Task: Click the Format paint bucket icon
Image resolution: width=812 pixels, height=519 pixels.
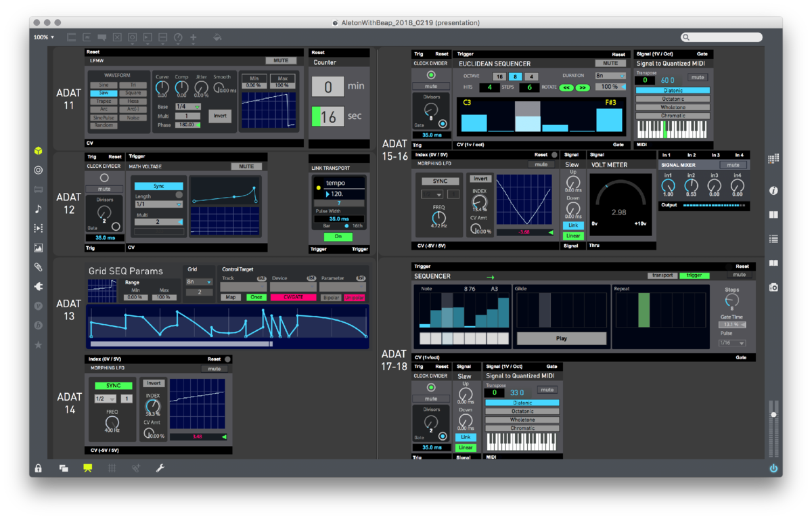Action: (217, 38)
